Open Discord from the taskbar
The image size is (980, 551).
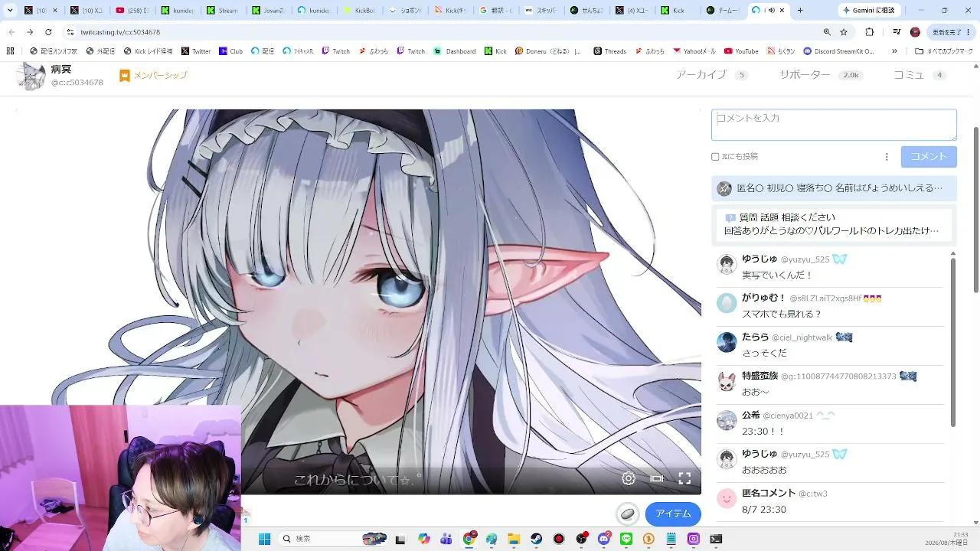[x=604, y=539]
